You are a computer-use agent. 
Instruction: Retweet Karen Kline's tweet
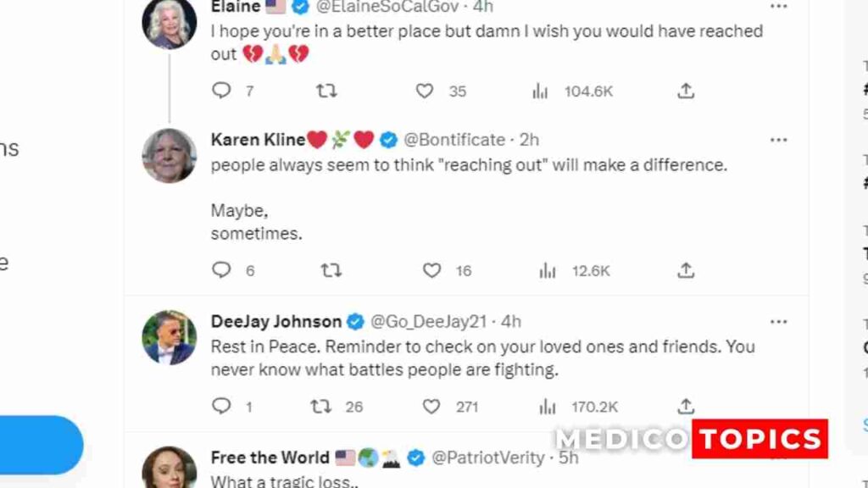(331, 270)
